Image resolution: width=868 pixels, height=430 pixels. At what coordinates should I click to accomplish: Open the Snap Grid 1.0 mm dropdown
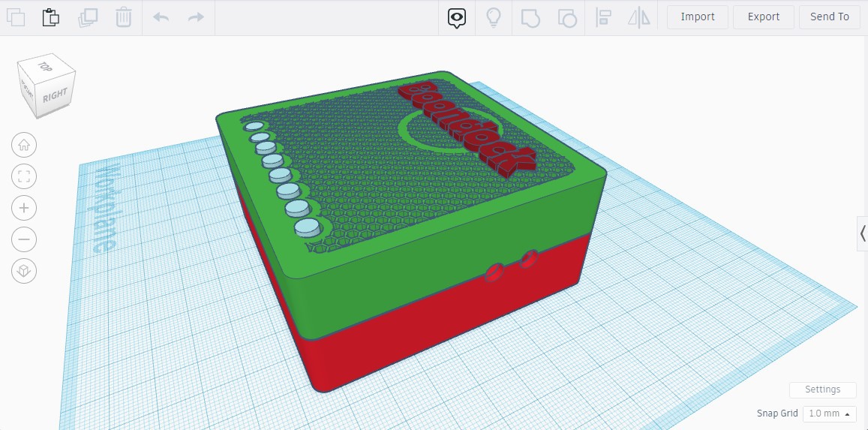point(829,413)
